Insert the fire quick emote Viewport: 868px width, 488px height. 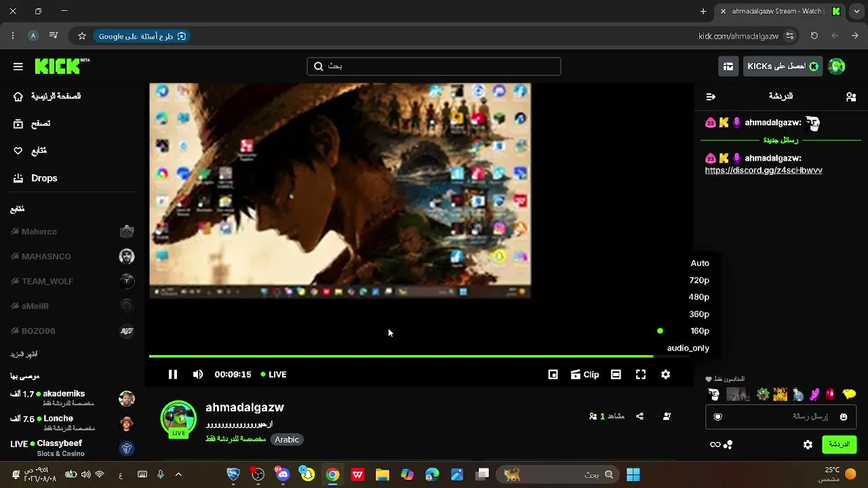pos(780,394)
